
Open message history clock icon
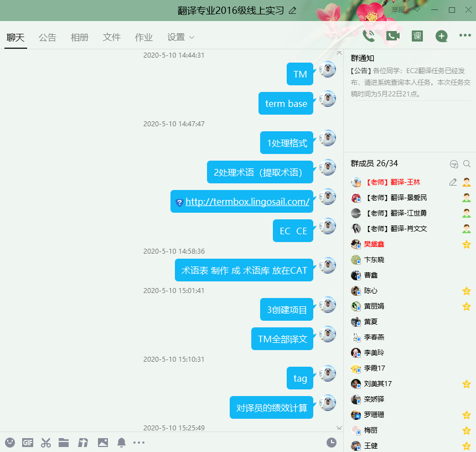pos(331,443)
